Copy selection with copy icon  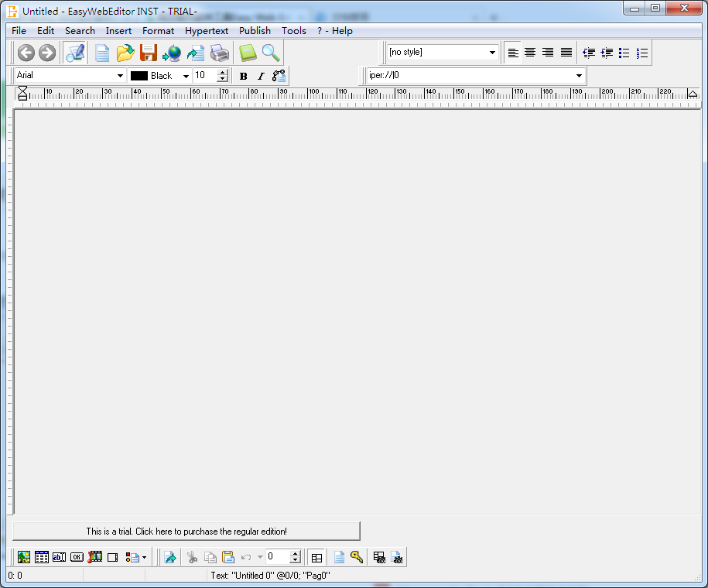click(x=210, y=557)
